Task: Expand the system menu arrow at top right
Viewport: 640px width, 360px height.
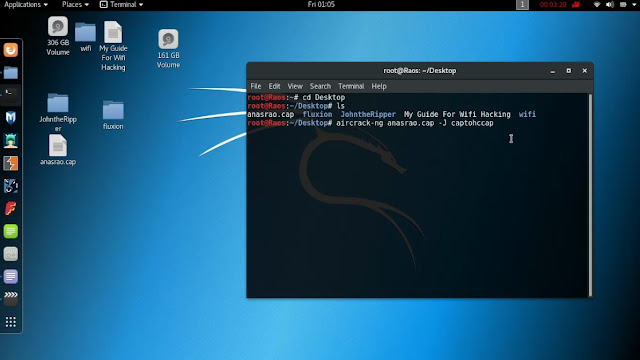Action: coord(634,4)
